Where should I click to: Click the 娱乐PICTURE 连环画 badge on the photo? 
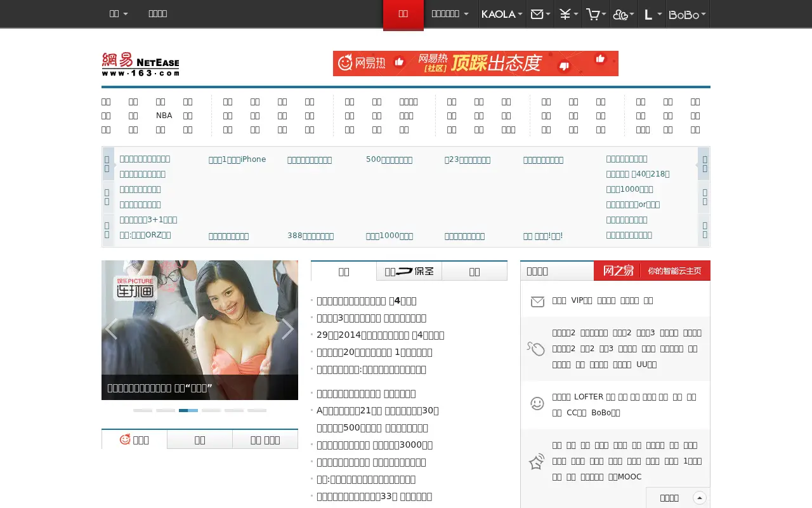pos(134,288)
